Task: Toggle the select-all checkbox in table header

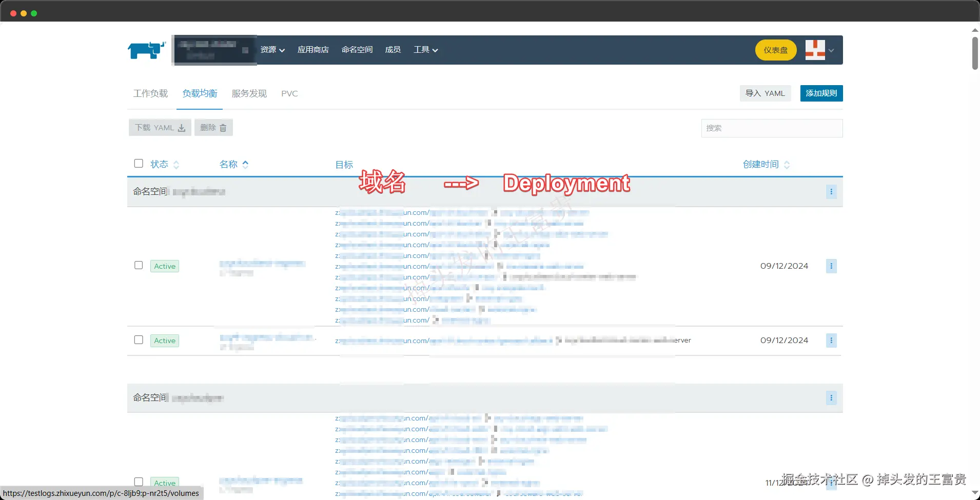Action: point(139,164)
